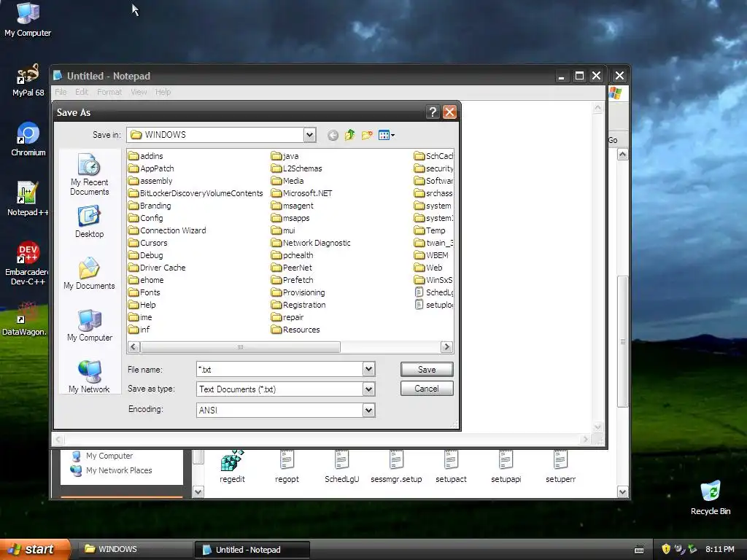747x560 pixels.
Task: Select the Microsoft.NET folder
Action: [301, 193]
